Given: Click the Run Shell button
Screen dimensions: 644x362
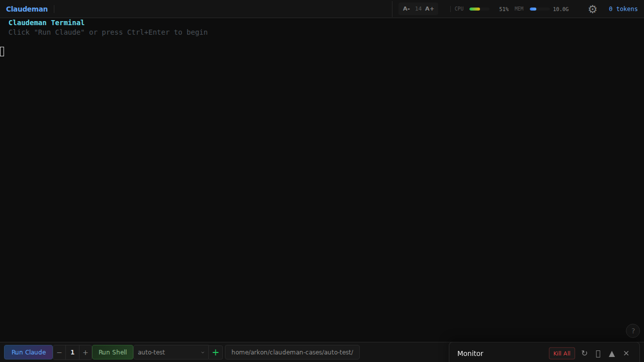Looking at the screenshot, I should click(x=113, y=352).
